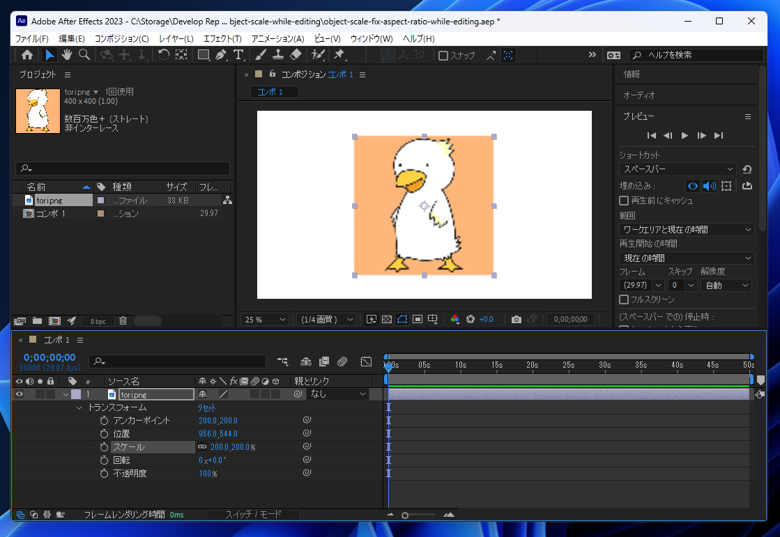
Task: Collapse the Transform group of tori.png
Action: [x=79, y=408]
